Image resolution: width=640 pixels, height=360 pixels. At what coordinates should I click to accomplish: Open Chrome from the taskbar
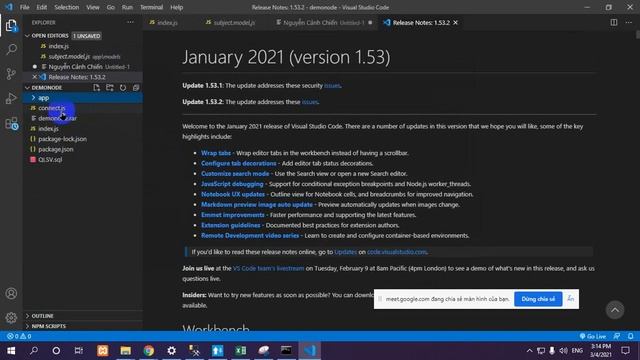(x=149, y=351)
